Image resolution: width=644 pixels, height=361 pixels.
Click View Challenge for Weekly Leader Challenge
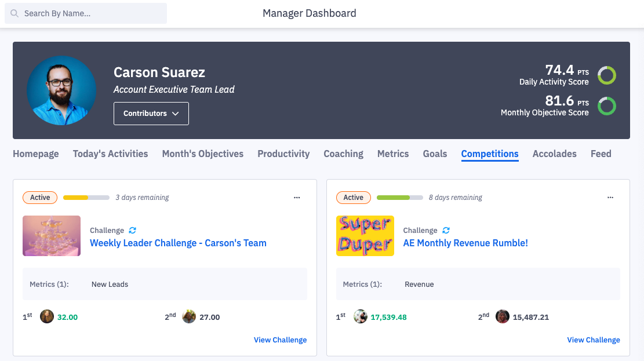click(x=280, y=340)
